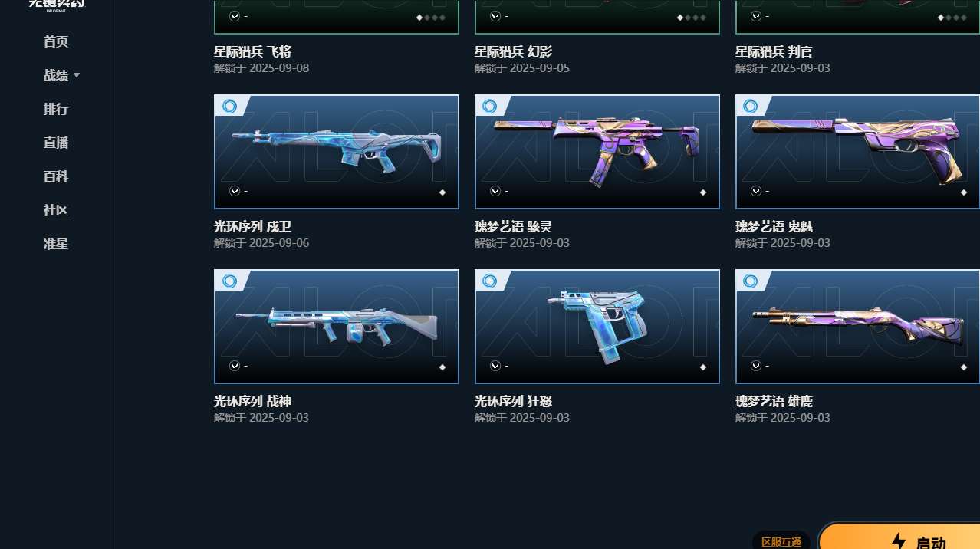980x549 pixels.
Task: Click the lightning bolt icon on 启动 button
Action: pos(898,541)
